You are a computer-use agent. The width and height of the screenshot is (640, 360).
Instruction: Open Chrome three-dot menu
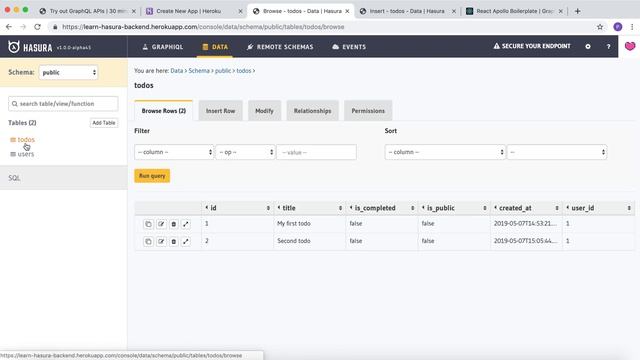click(x=632, y=27)
